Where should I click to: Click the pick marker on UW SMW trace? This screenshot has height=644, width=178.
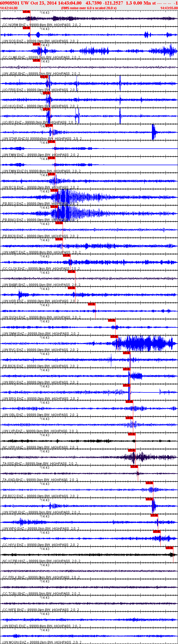click(112, 320)
